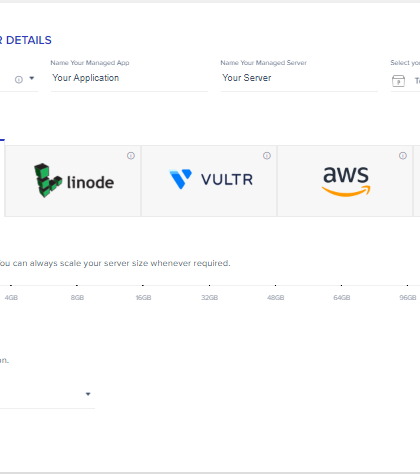The height and width of the screenshot is (474, 420).
Task: Set server size slider to 96GB
Action: pyautogui.click(x=407, y=286)
